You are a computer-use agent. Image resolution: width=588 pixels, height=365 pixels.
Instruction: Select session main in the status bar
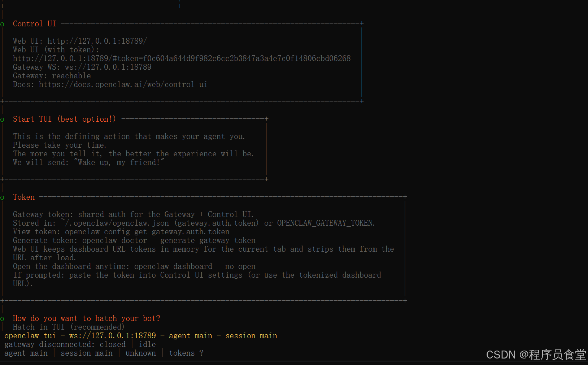click(86, 353)
